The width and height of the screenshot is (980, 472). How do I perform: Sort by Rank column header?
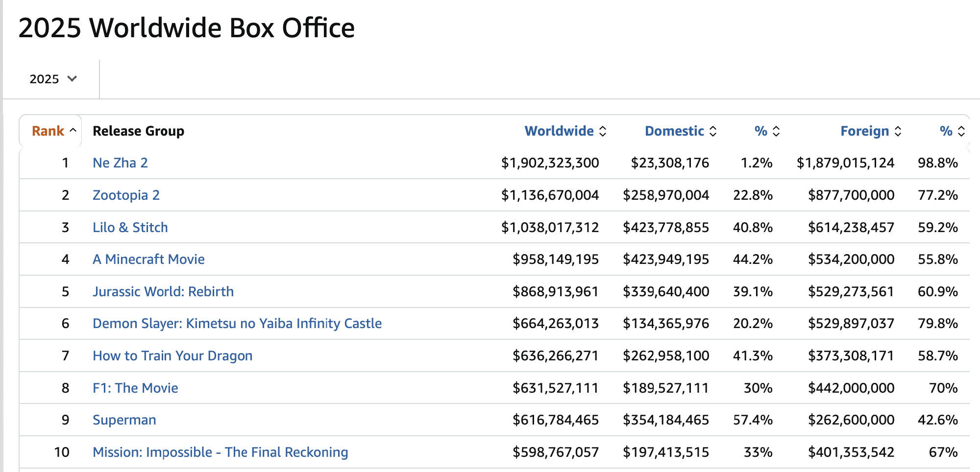[x=53, y=131]
